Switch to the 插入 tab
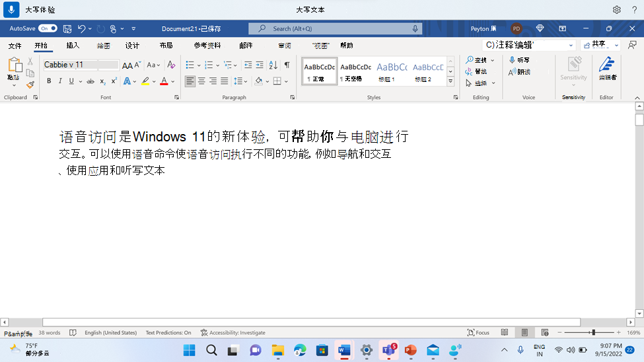644x362 pixels. point(73,46)
